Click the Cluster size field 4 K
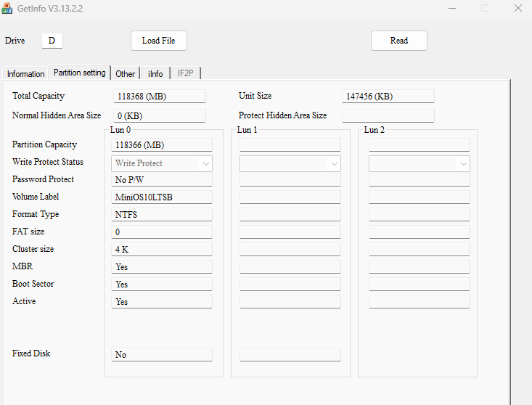 point(162,249)
